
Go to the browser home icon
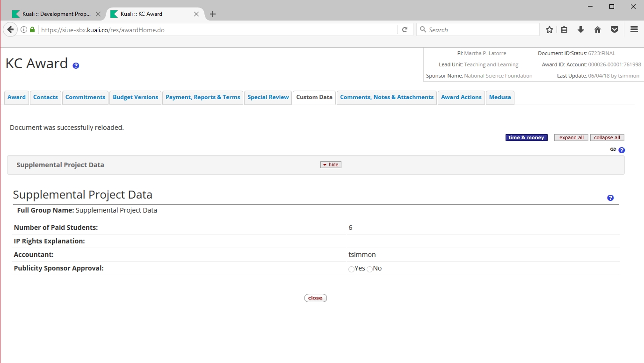(x=598, y=30)
